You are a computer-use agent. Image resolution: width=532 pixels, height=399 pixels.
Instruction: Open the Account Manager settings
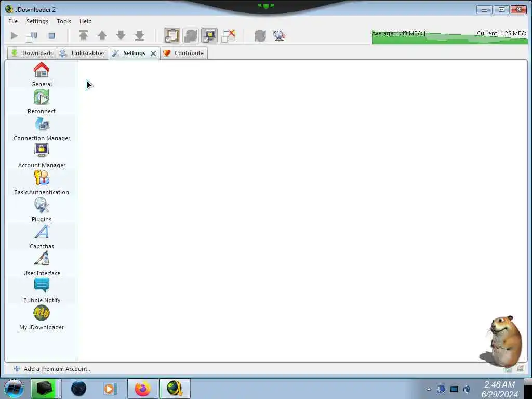[42, 156]
